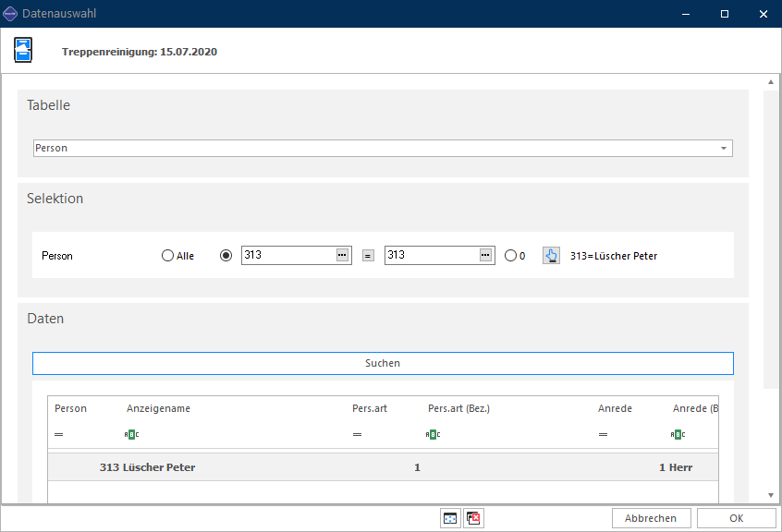782x532 pixels.
Task: Click the windows icon with red X
Action: click(473, 518)
